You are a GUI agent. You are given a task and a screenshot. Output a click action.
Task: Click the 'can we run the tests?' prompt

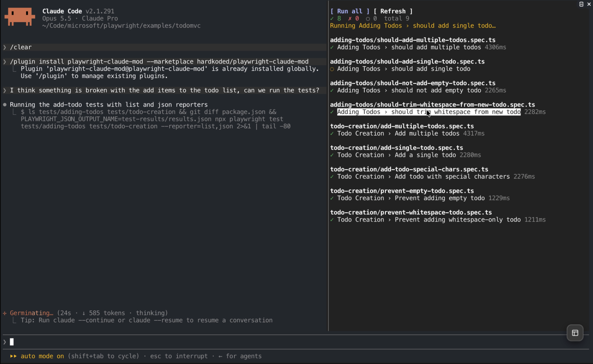point(165,90)
